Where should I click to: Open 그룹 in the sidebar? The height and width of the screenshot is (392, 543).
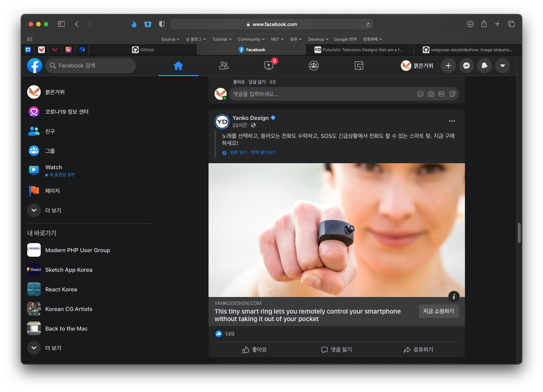(89, 151)
